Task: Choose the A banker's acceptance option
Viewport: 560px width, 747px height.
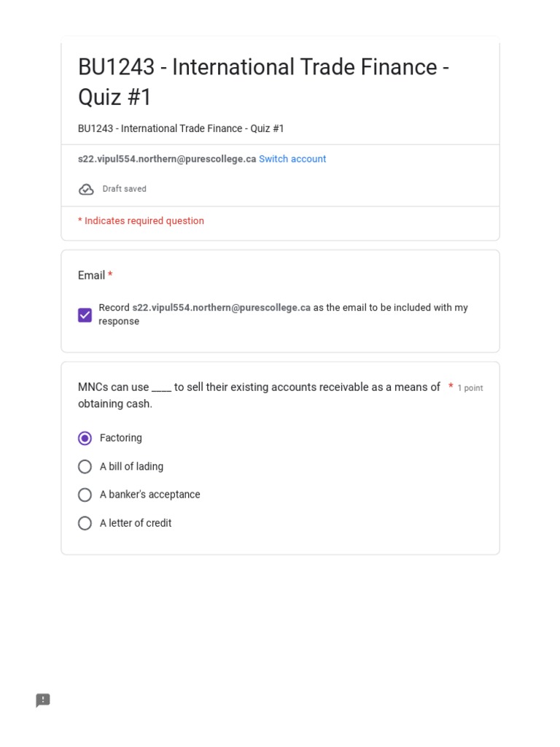Action: tap(85, 495)
